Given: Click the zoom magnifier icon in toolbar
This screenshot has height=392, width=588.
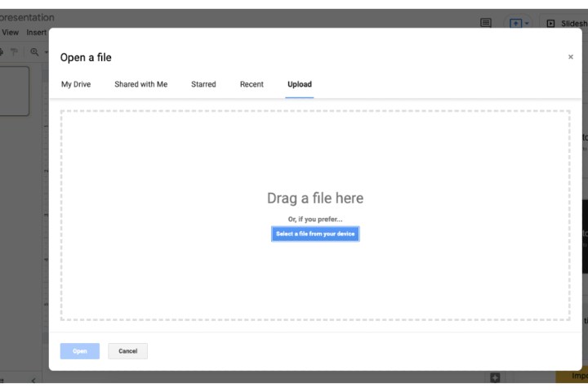Looking at the screenshot, I should tap(34, 51).
